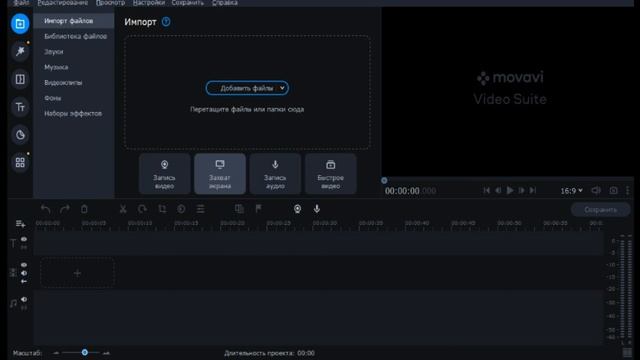Undo the last action in toolbar
The width and height of the screenshot is (640, 360).
click(46, 209)
